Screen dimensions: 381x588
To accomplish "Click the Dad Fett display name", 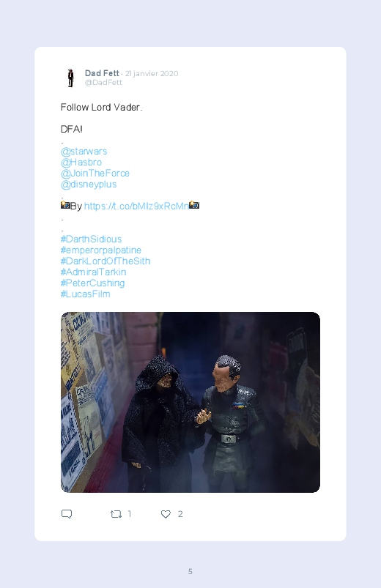I will 102,73.
